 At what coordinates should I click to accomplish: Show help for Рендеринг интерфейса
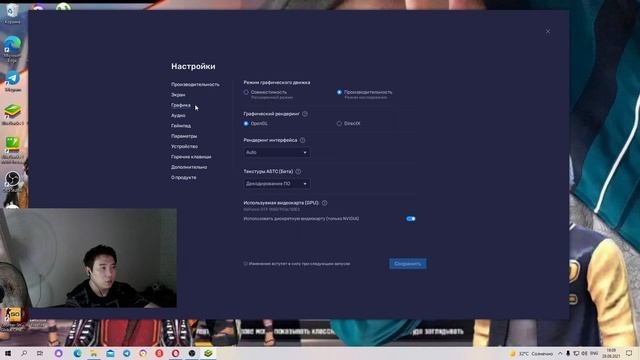coord(302,140)
